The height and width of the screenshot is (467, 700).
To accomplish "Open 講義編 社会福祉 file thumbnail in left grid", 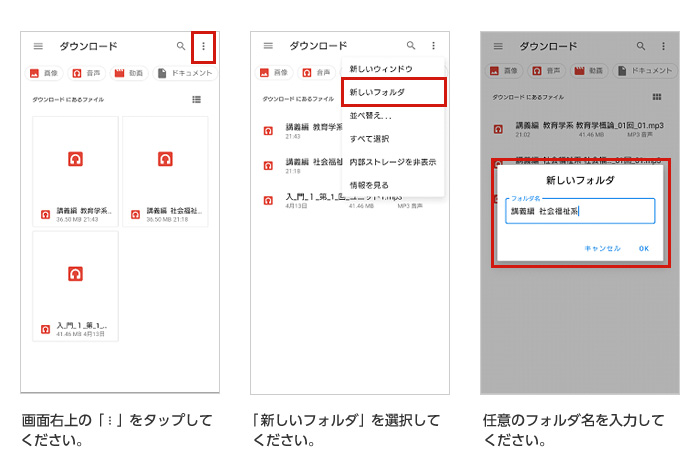I will click(x=165, y=172).
